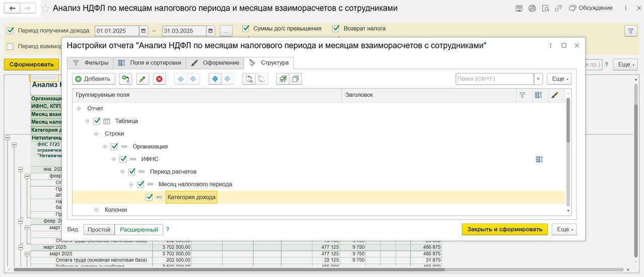Screen dimensions: 644x277
Task: Click the appearance brush column header icon
Action: 554,95
